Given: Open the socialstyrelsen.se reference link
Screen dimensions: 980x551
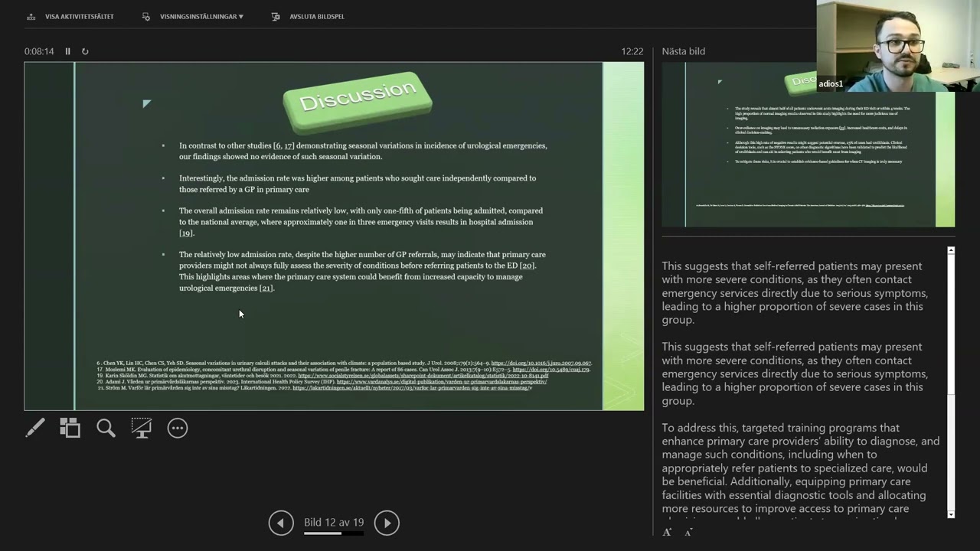Looking at the screenshot, I should pyautogui.click(x=423, y=376).
